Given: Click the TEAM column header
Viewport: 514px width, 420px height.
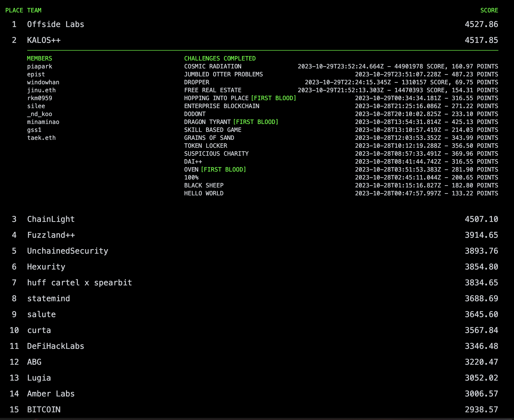Looking at the screenshot, I should (34, 10).
